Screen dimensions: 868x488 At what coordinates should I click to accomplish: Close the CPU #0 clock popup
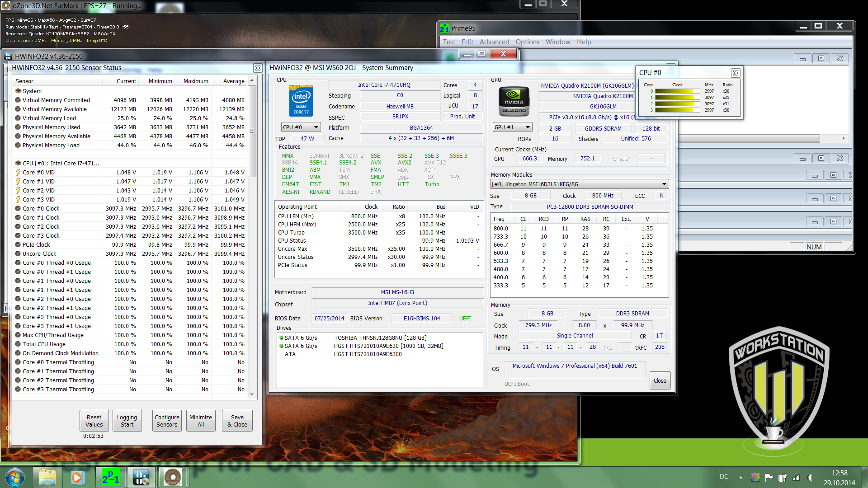[x=736, y=73]
